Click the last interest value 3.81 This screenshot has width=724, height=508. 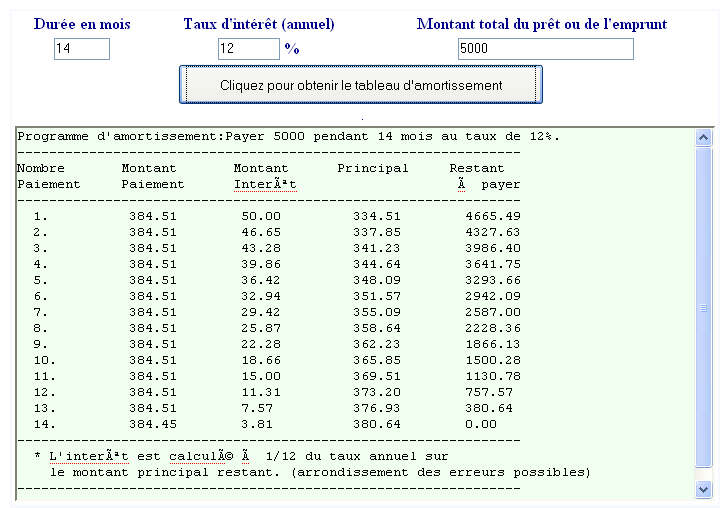click(x=257, y=424)
